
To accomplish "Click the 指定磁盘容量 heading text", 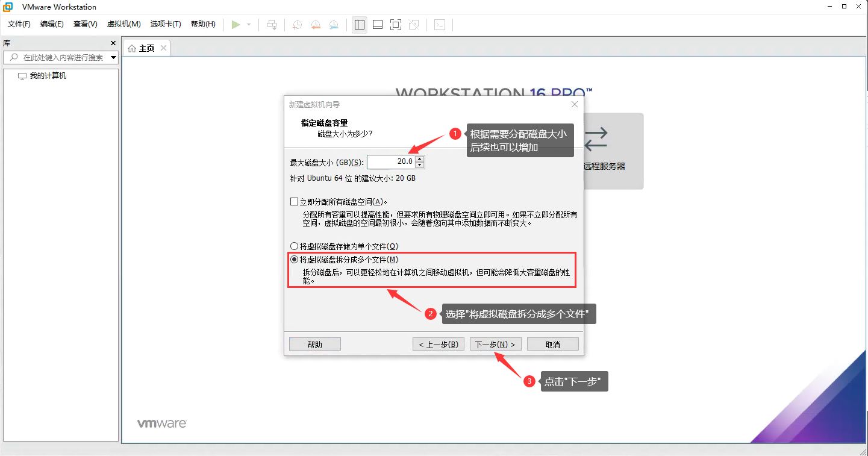I will pos(324,123).
